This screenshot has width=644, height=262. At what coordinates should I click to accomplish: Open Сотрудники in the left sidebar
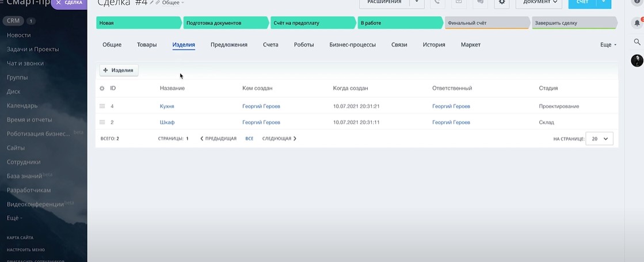pos(24,162)
